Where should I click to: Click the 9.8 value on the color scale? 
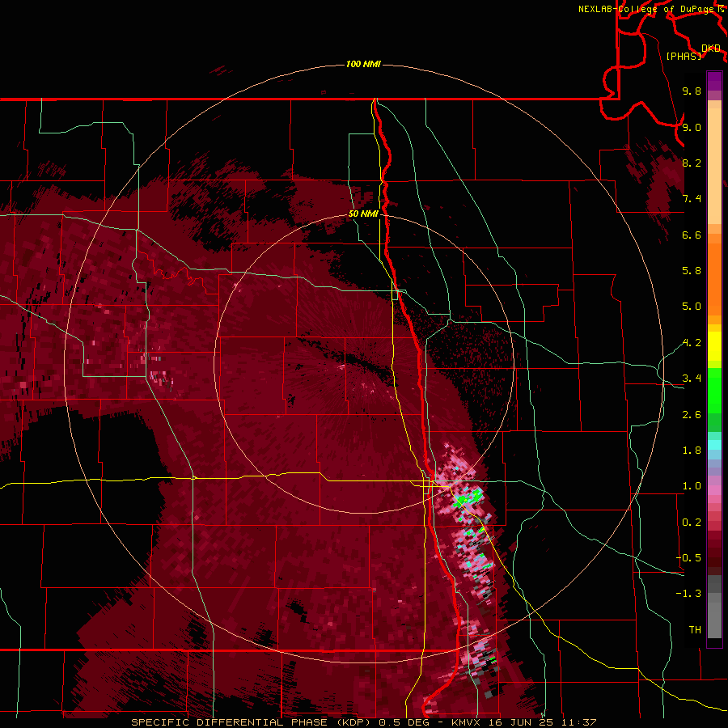click(692, 91)
